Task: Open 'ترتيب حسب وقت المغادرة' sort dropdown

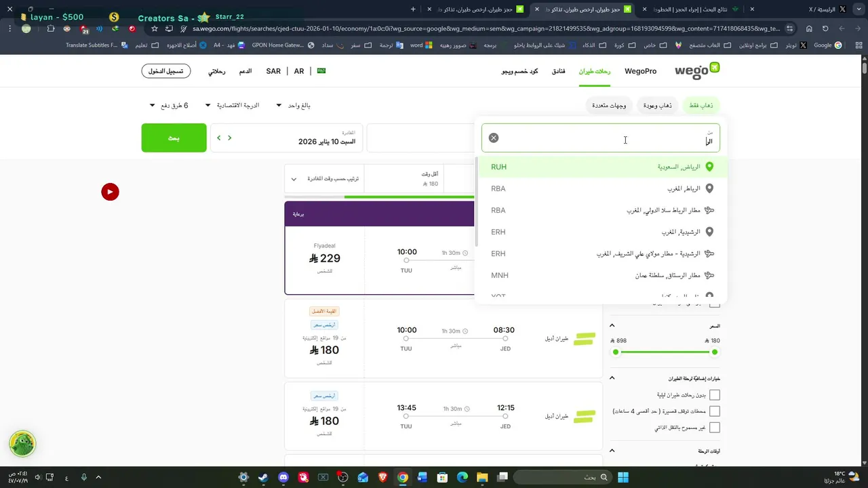Action: click(324, 179)
